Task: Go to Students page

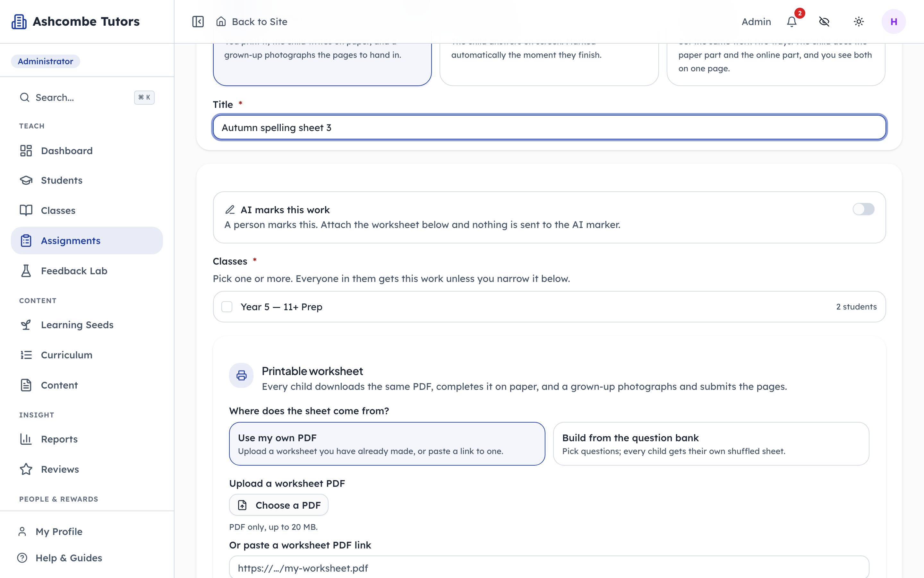Action: click(x=87, y=180)
